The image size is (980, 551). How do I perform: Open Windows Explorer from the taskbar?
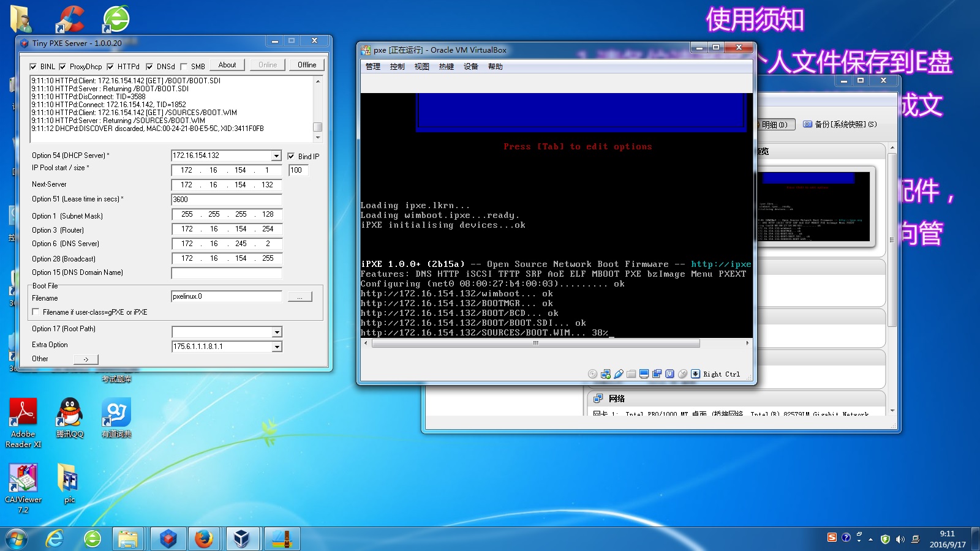click(128, 539)
